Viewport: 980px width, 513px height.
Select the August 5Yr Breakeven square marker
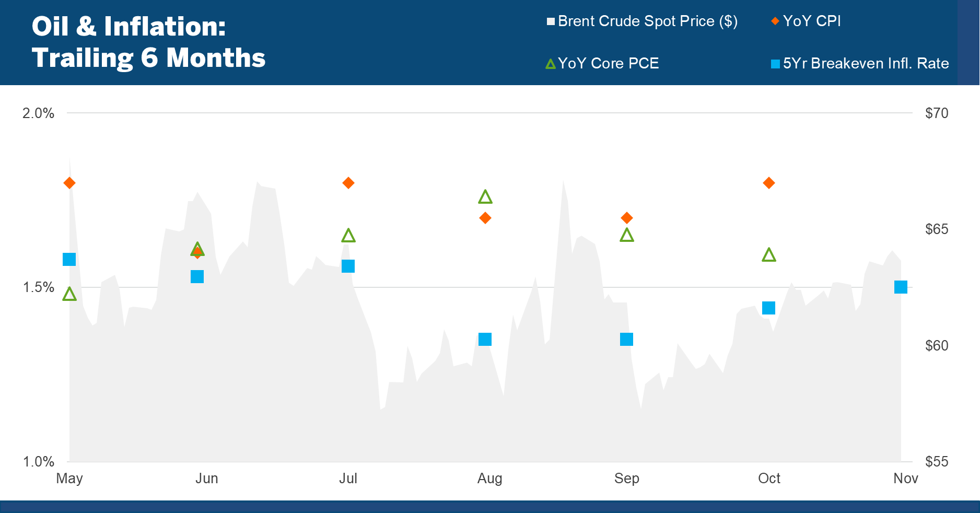(485, 339)
